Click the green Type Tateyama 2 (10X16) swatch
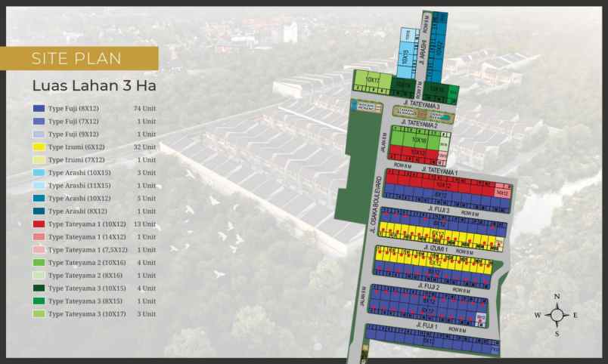Viewport: 608px width, 364px height. click(39, 262)
